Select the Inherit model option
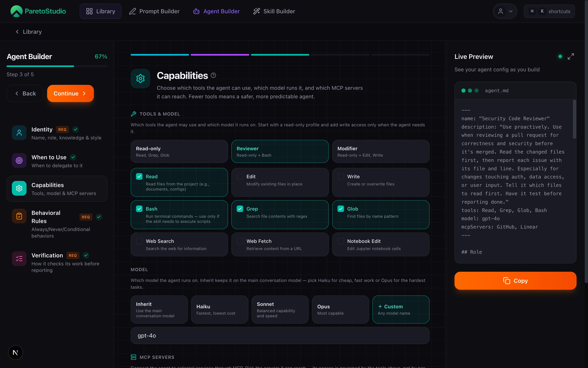Viewport: 588px width, 368px height. pos(159,310)
